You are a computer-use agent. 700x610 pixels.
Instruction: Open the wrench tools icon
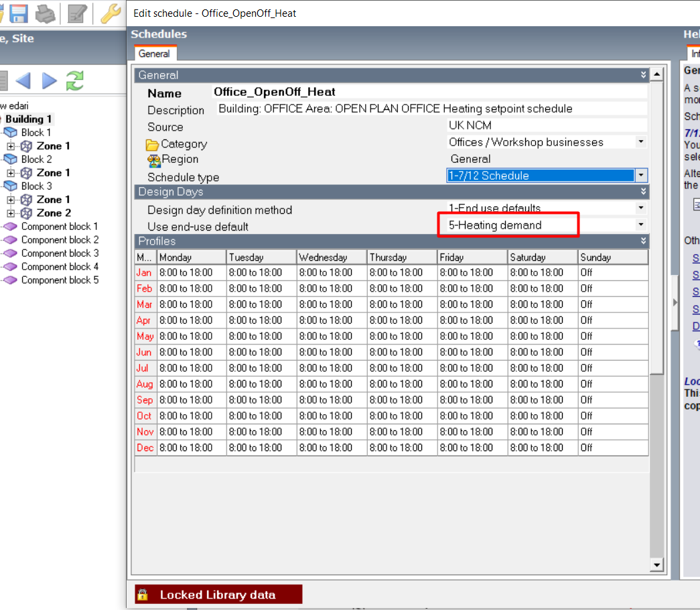[111, 13]
